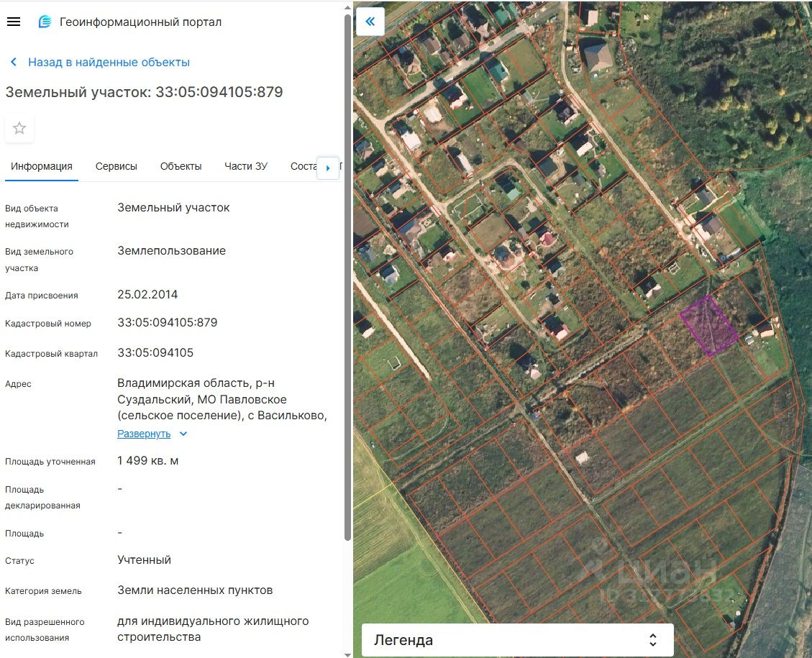This screenshot has width=812, height=658.
Task: Return via Назад в найденные объекты
Action: pos(109,63)
